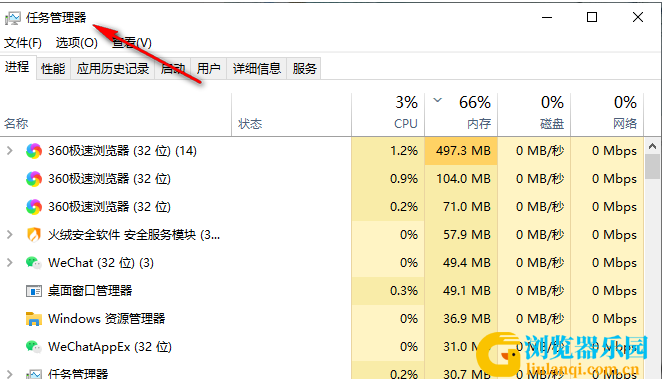This screenshot has height=379, width=662.
Task: Switch to the 性能 tab
Action: click(53, 68)
